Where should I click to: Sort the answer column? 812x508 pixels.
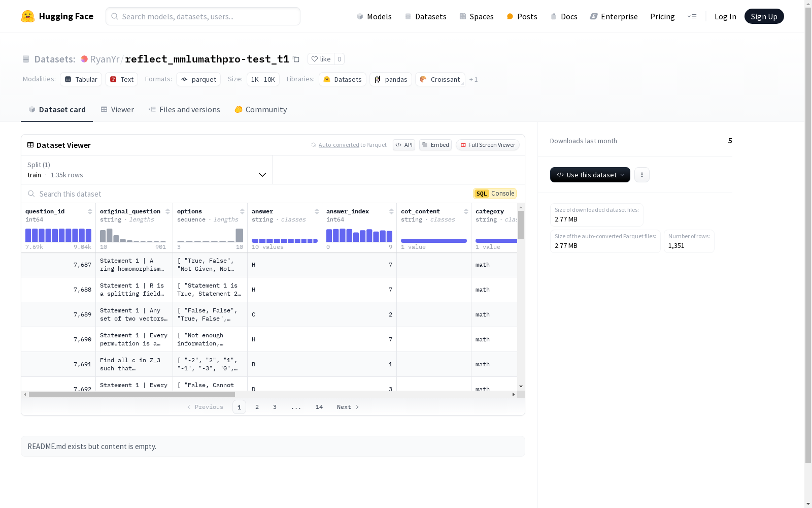point(317,211)
